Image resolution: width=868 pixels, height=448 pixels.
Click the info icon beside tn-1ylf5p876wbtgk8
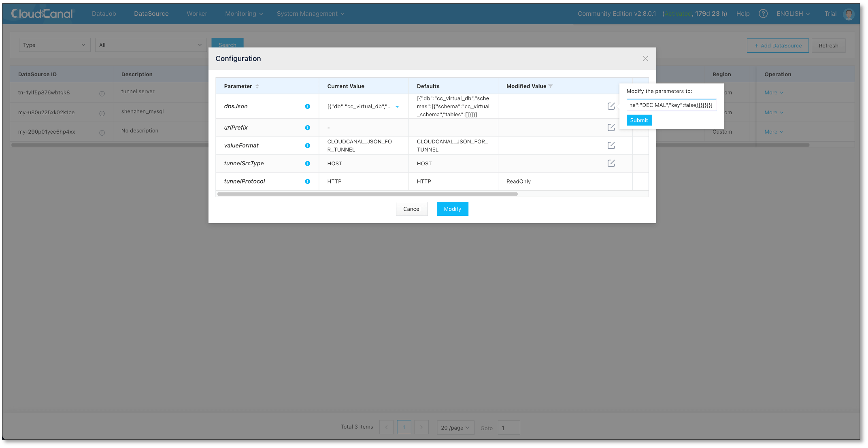point(102,93)
